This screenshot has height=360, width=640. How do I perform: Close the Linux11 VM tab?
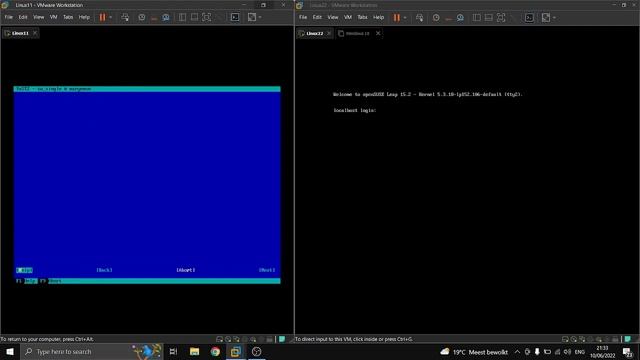35,33
